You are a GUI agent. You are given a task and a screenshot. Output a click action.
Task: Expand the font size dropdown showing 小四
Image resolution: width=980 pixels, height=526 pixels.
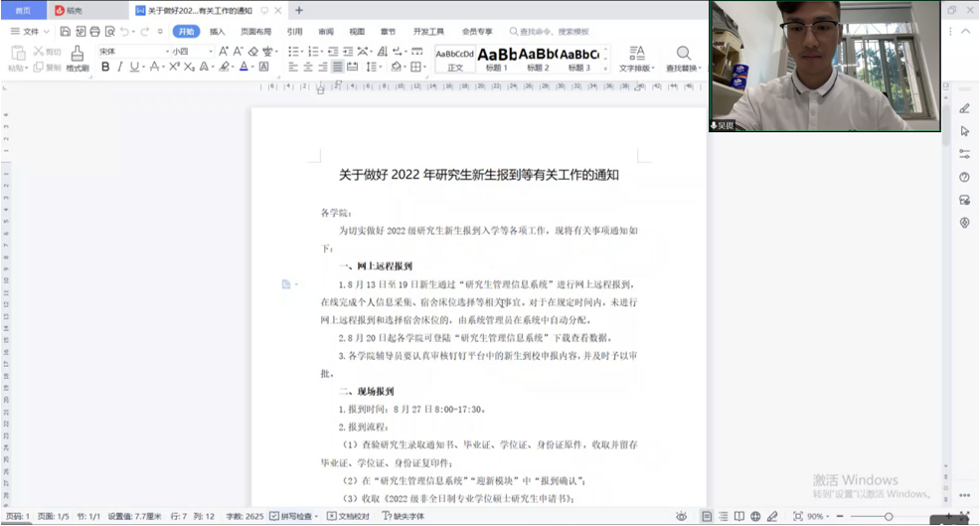192,51
